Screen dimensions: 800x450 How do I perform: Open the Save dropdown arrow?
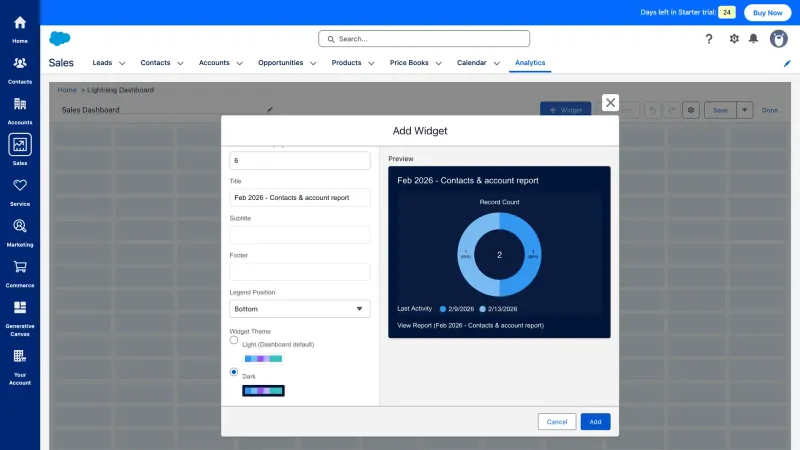(744, 110)
